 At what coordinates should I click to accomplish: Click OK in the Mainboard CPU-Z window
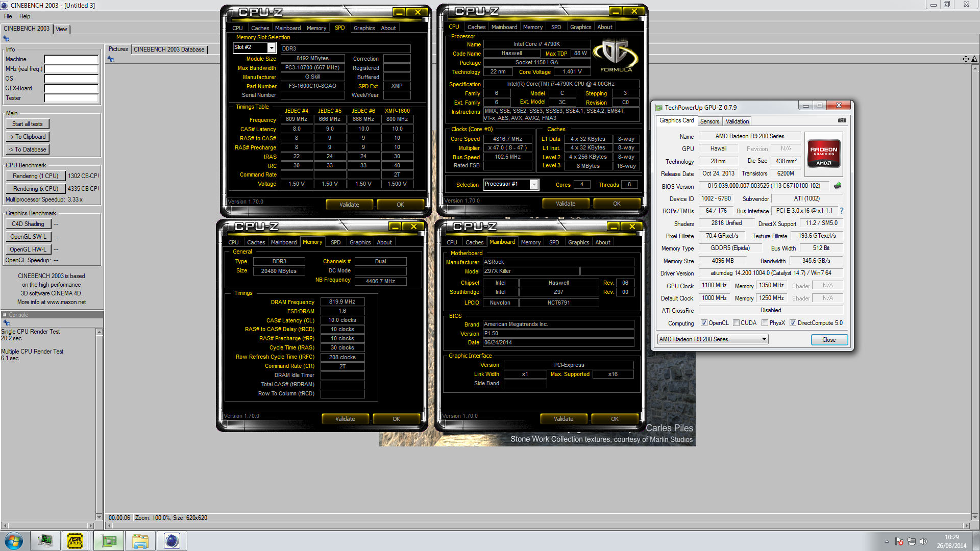pyautogui.click(x=615, y=419)
